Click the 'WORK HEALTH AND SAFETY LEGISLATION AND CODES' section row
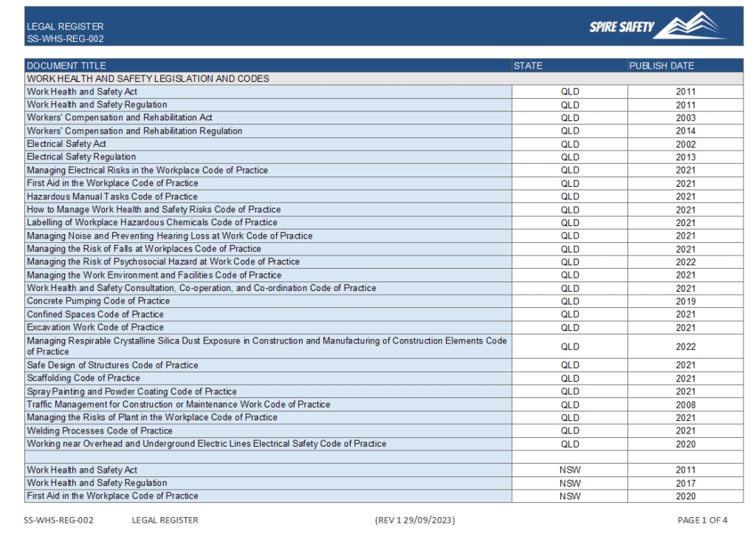Viewport: 756px width, 534px height. (x=384, y=78)
